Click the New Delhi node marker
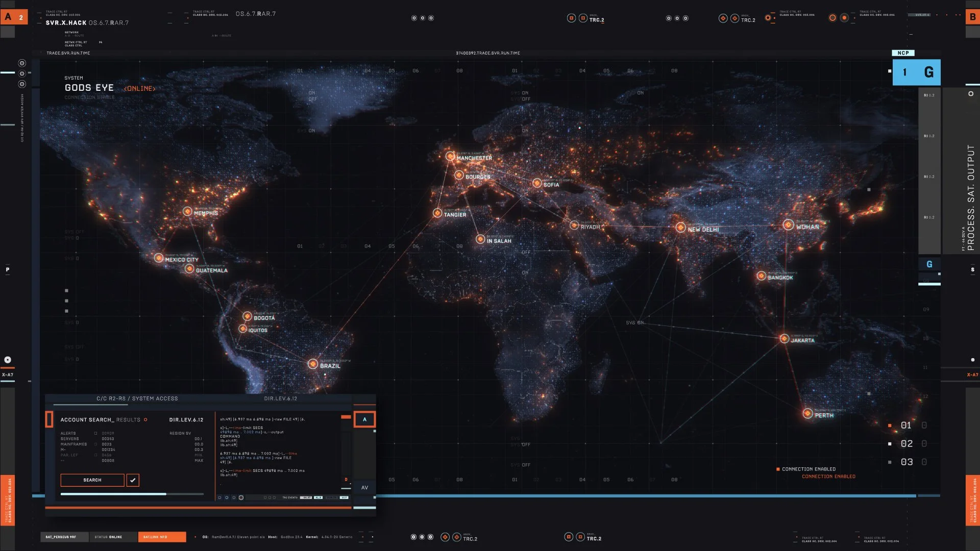 680,228
